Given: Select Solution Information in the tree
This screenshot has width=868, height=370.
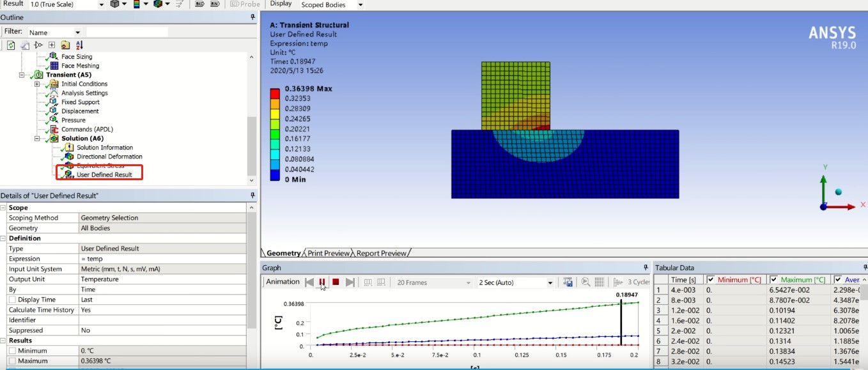Looking at the screenshot, I should [x=105, y=148].
